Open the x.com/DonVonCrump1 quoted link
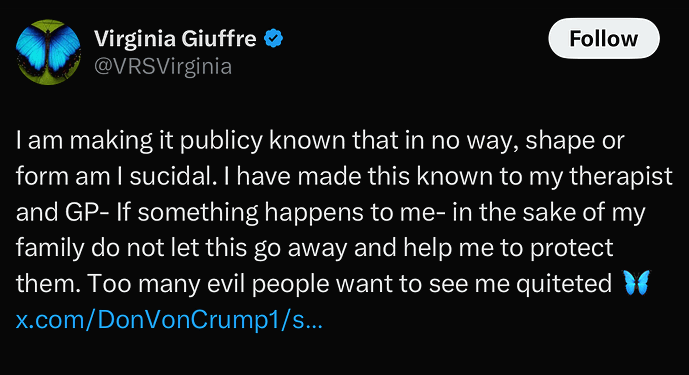689x375 pixels. coord(169,320)
